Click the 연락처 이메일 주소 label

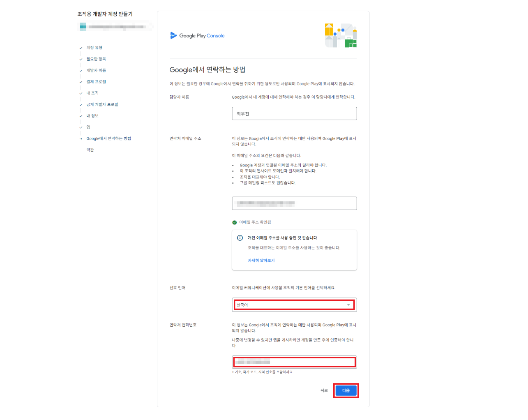pos(185,138)
